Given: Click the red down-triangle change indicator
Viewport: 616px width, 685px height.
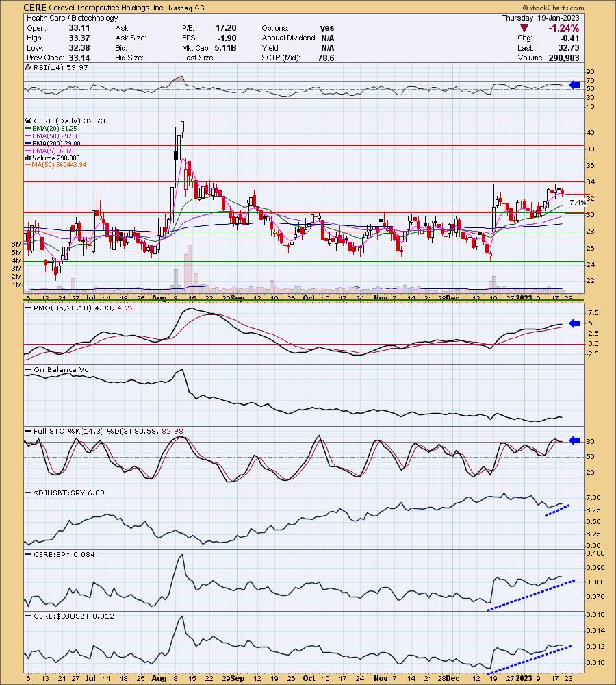Looking at the screenshot, I should tap(524, 28).
